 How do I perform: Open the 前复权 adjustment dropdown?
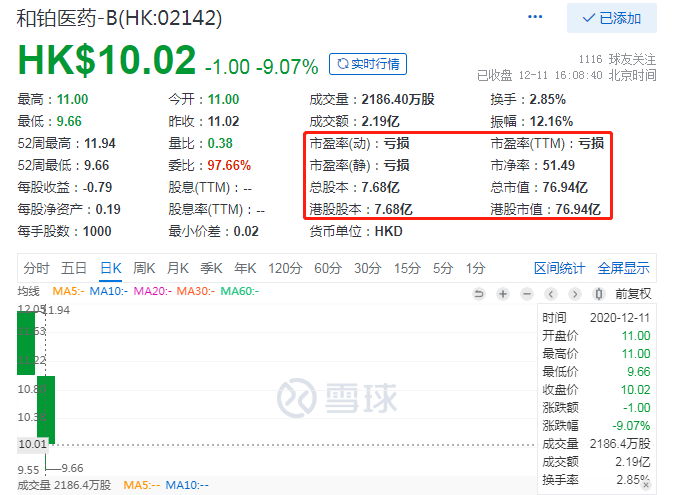click(633, 294)
